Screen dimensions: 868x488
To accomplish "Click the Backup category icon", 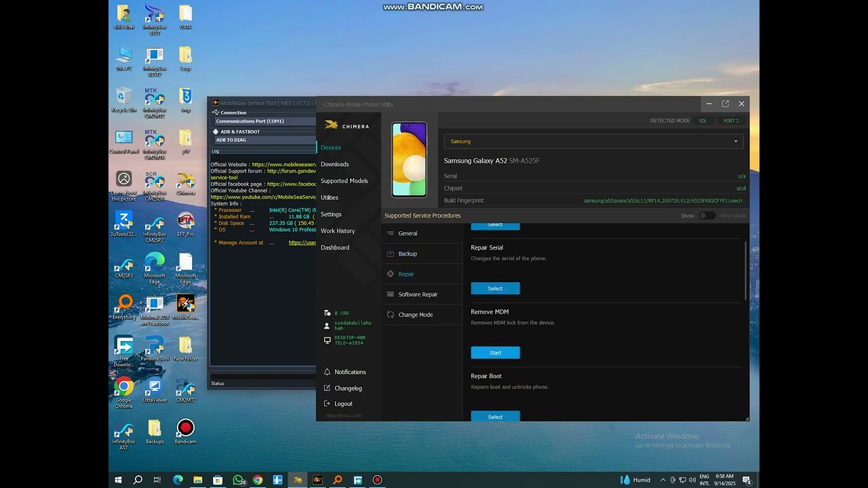I will (391, 253).
